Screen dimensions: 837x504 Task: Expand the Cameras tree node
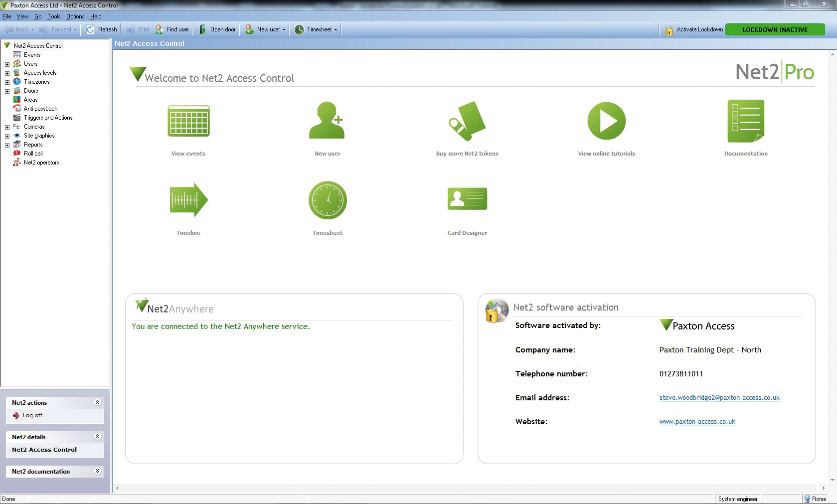point(7,127)
